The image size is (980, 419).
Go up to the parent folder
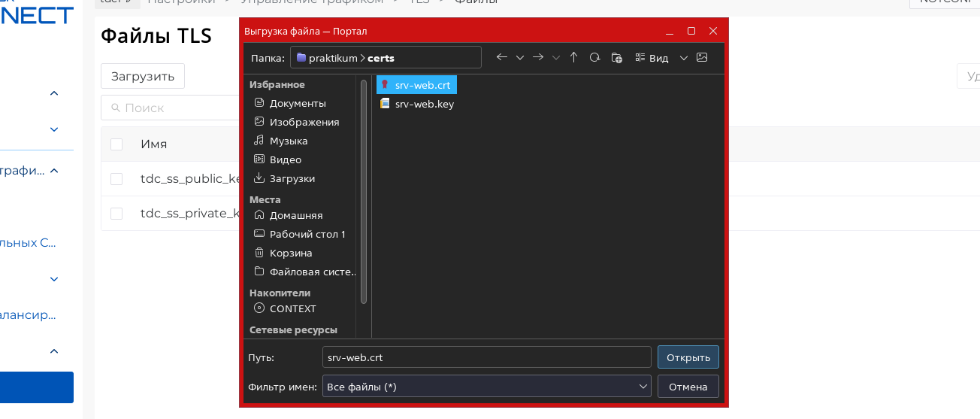click(x=573, y=57)
